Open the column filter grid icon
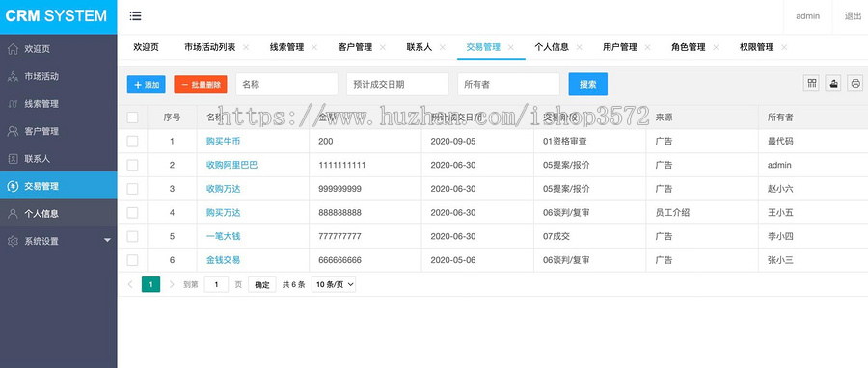 click(811, 84)
